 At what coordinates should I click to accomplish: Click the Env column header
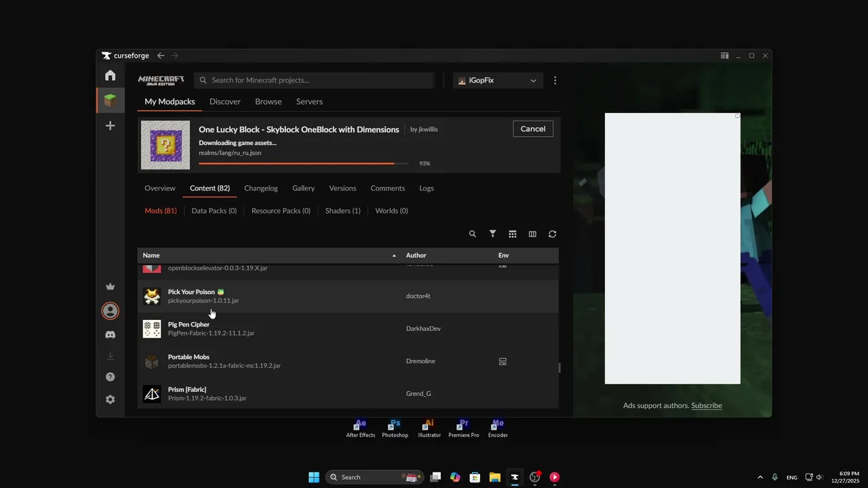(x=503, y=256)
